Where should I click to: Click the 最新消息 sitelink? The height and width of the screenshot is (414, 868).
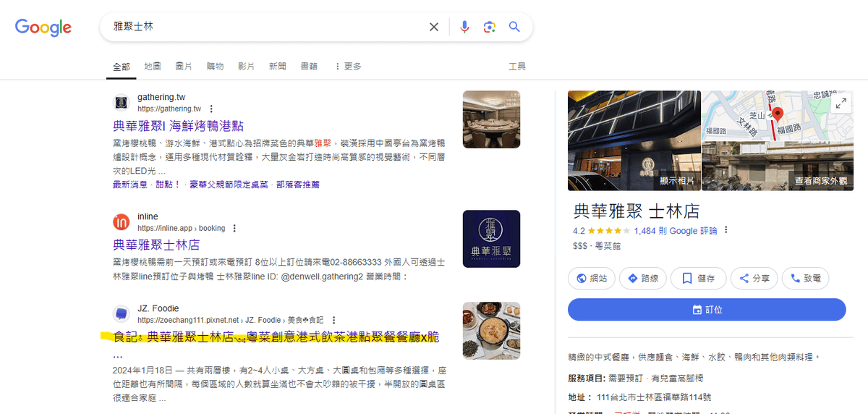pyautogui.click(x=131, y=185)
